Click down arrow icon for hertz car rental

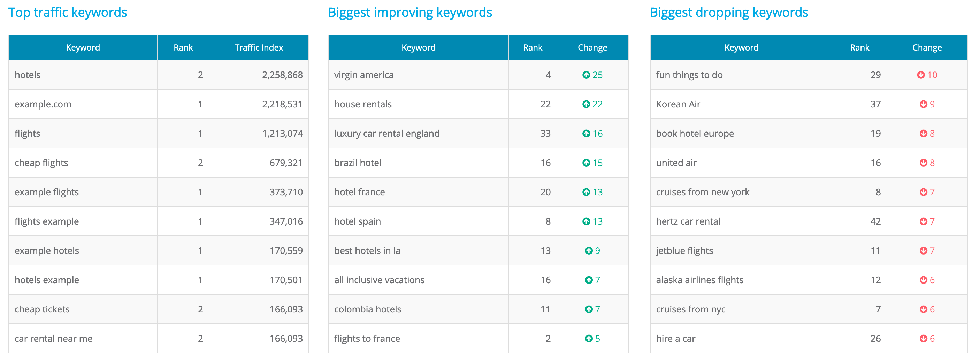pyautogui.click(x=923, y=221)
